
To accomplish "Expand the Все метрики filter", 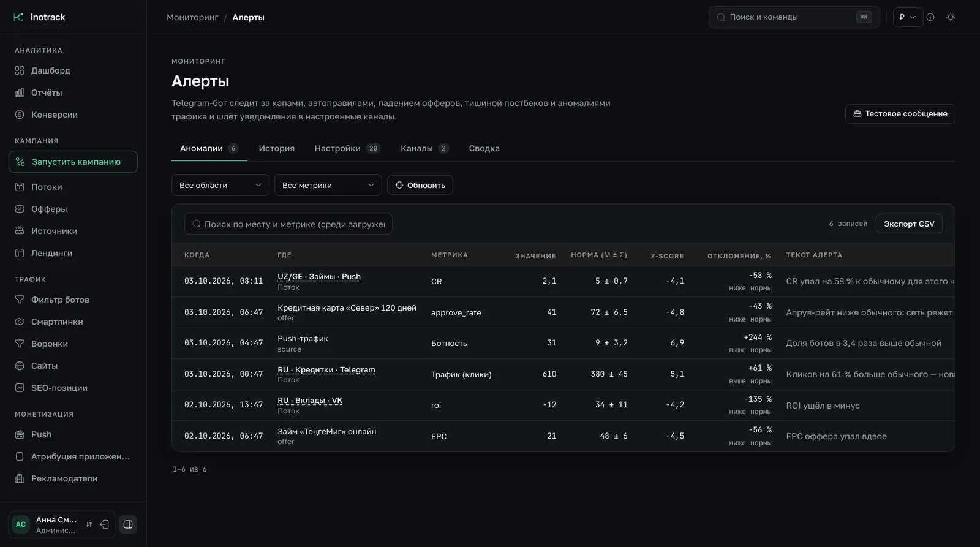I will coord(328,185).
